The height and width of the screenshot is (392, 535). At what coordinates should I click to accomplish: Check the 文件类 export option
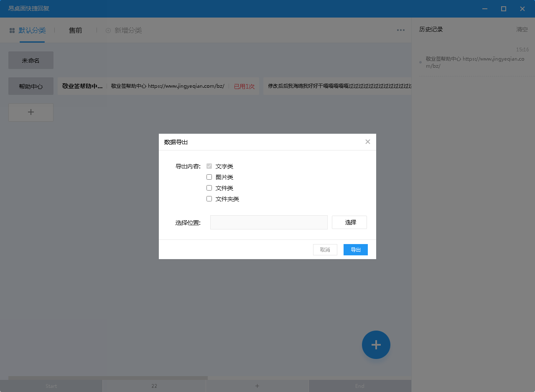209,188
